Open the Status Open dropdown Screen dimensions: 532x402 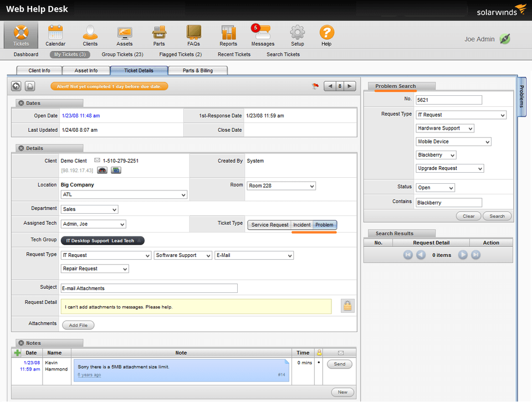click(x=436, y=188)
